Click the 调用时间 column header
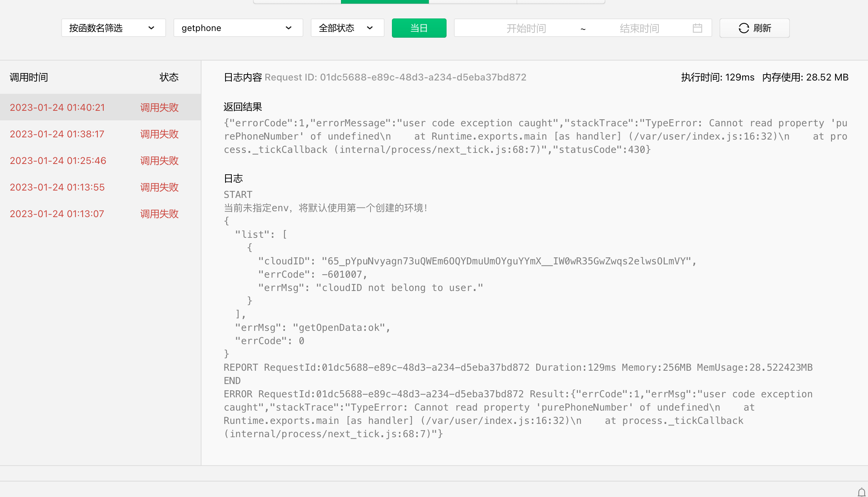Screen dimensions: 868x497 (x=29, y=77)
